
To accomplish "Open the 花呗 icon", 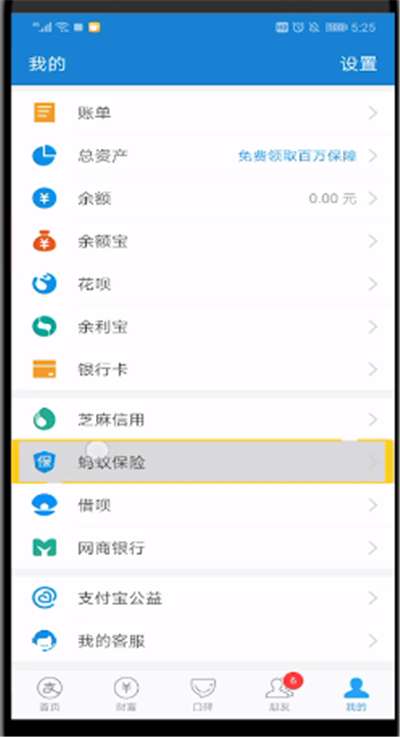I will point(44,284).
